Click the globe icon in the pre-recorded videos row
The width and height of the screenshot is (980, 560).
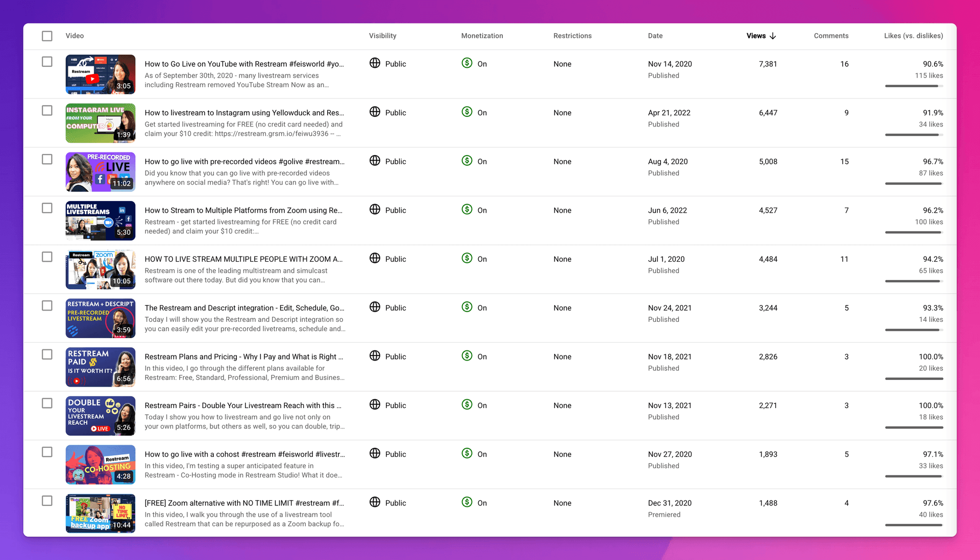click(375, 161)
